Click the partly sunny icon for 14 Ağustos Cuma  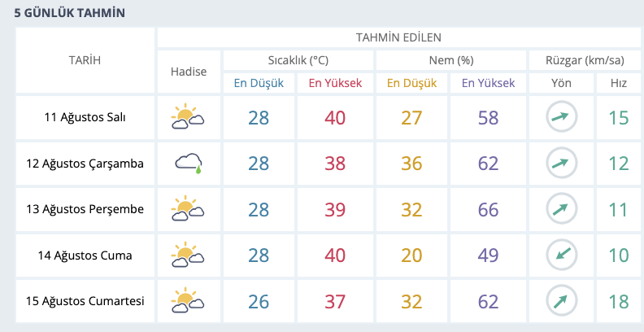pyautogui.click(x=188, y=256)
